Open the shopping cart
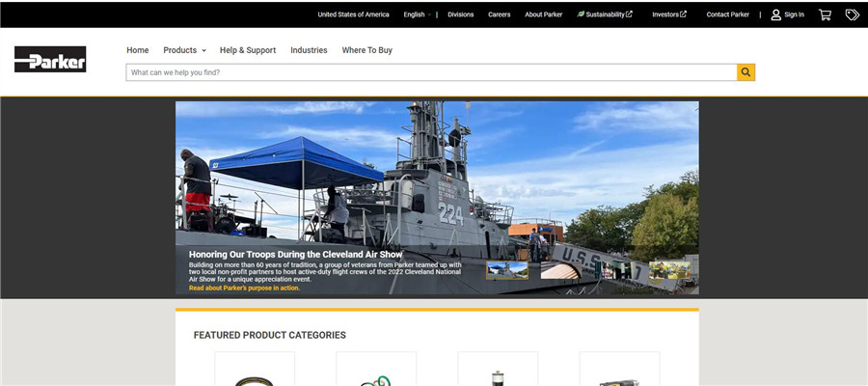 (x=825, y=14)
